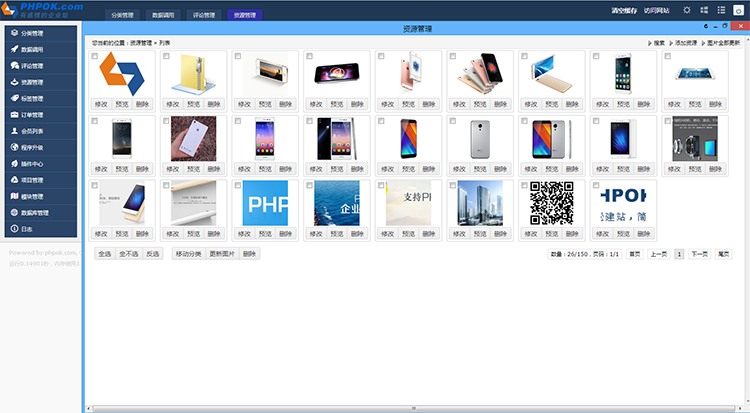Viewport: 750px width, 413px height.
Task: Click the 全不选 deselect all button
Action: coord(129,254)
